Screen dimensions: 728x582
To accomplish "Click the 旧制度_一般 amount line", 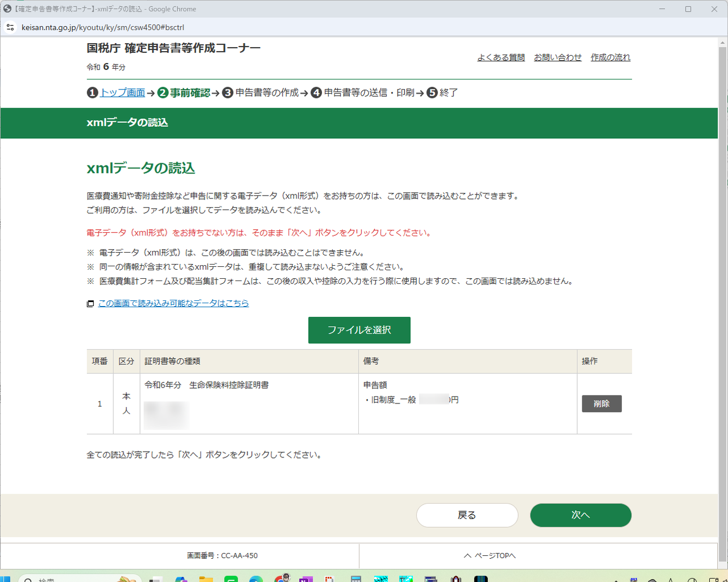I will (x=411, y=400).
